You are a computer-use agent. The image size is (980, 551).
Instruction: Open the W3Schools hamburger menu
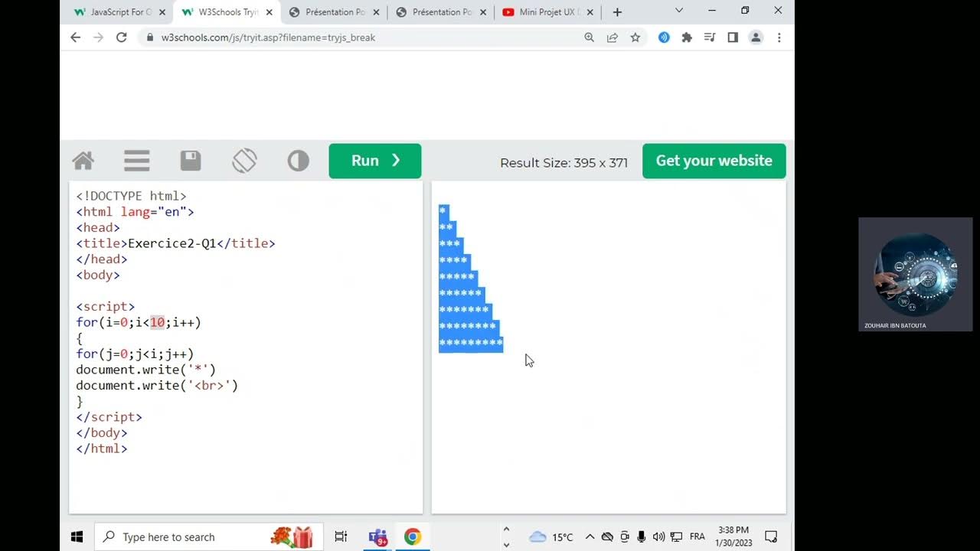pyautogui.click(x=136, y=161)
